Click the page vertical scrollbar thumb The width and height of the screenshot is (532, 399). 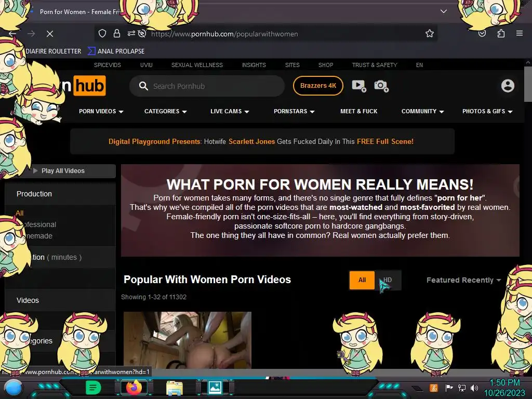(528, 84)
